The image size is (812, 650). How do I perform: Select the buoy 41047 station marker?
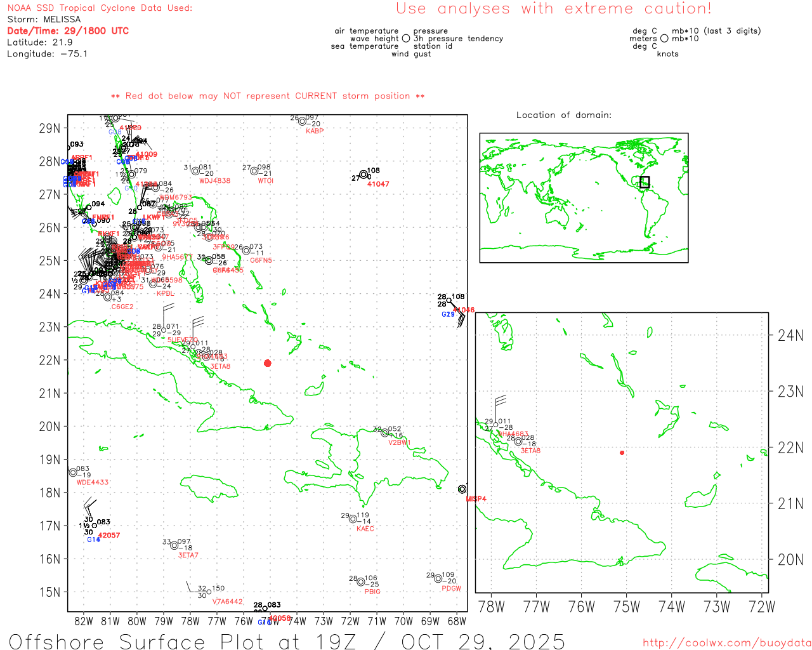coord(363,175)
